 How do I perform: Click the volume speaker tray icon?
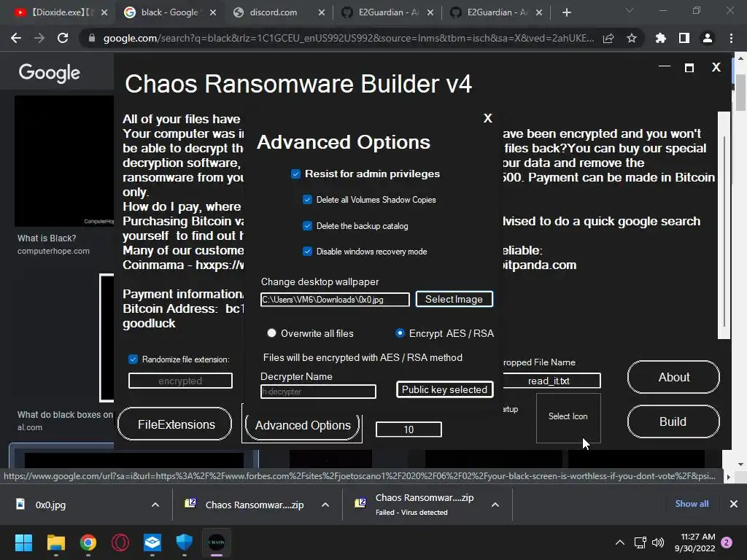[x=658, y=542]
